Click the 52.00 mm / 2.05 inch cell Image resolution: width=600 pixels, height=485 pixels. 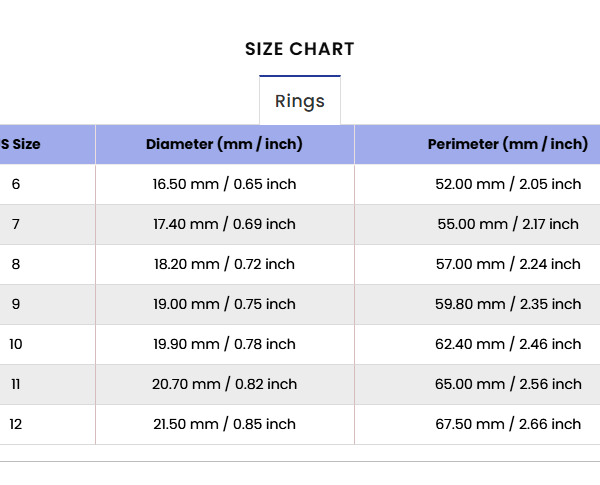(508, 184)
